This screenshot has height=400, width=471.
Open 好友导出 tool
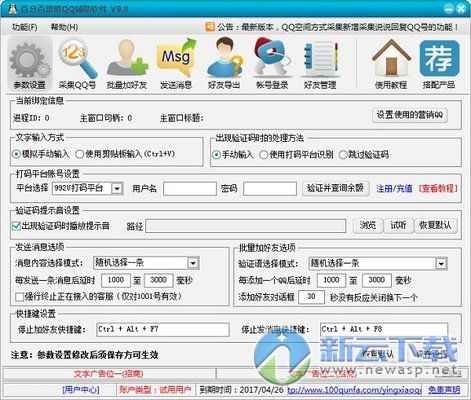tap(224, 64)
